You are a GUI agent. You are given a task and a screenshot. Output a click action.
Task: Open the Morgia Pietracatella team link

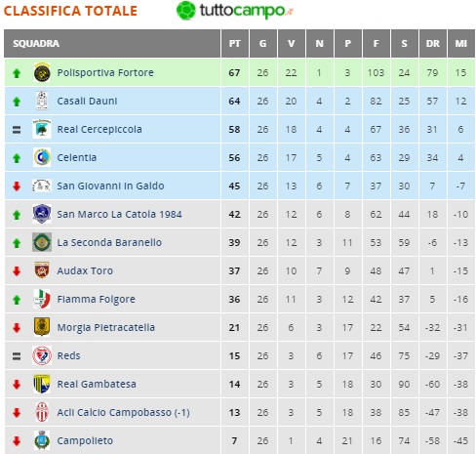[106, 327]
